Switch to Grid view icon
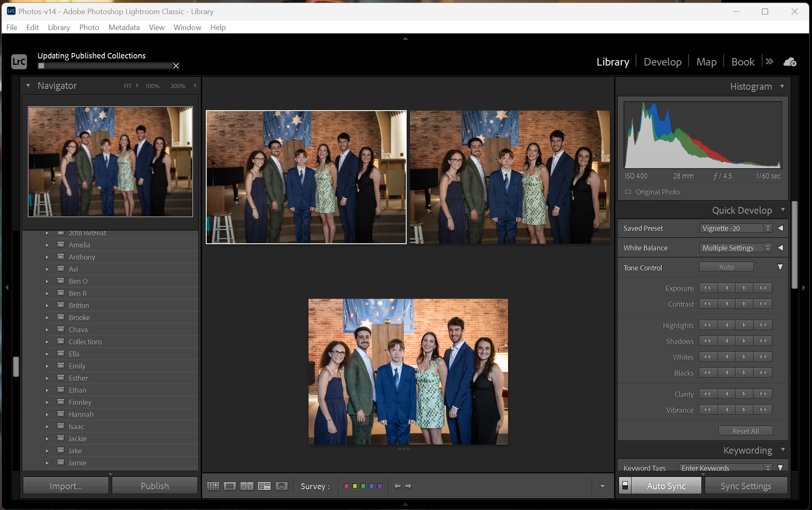This screenshot has height=510, width=812. pos(213,486)
